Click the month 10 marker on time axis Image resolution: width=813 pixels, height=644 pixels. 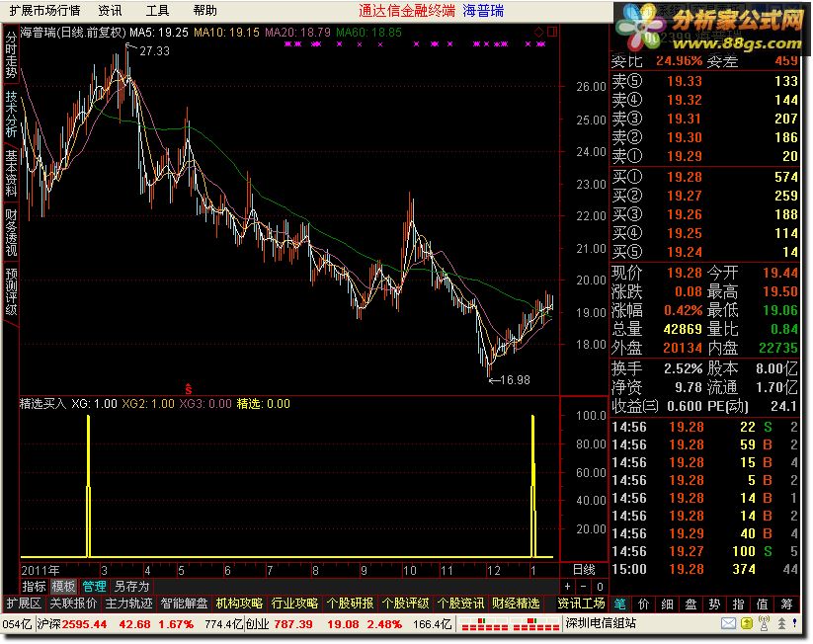pyautogui.click(x=410, y=570)
